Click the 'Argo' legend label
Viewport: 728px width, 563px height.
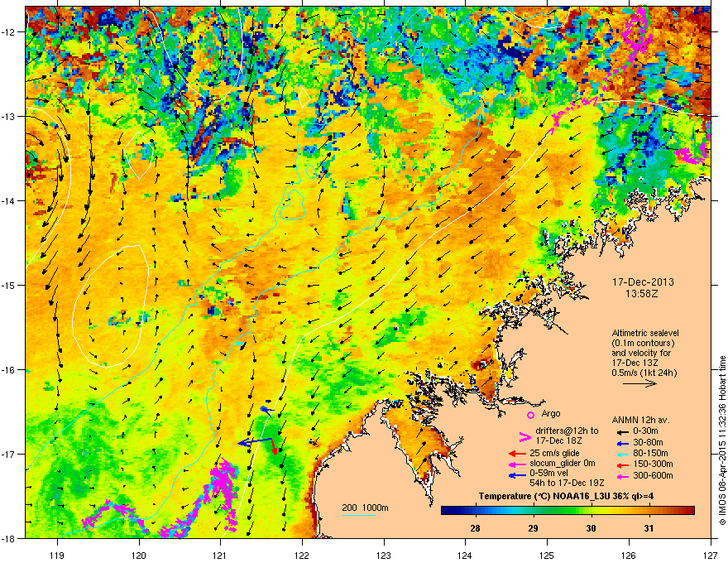(x=551, y=413)
